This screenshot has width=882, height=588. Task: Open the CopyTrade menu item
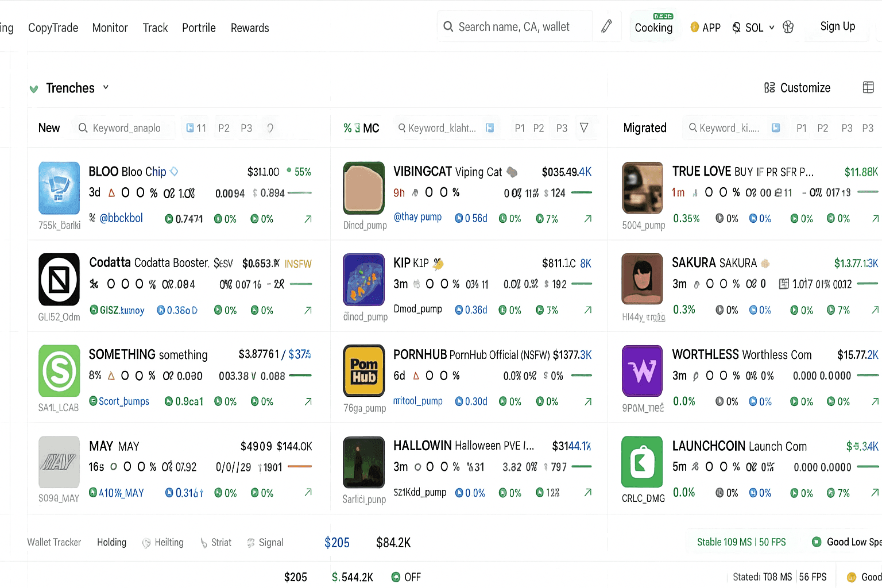point(53,28)
